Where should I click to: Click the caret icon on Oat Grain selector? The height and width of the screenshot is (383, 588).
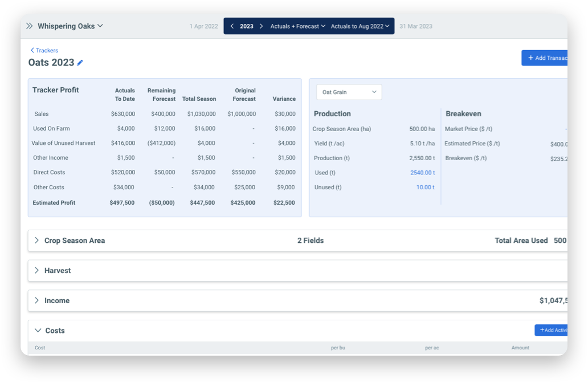coord(375,92)
